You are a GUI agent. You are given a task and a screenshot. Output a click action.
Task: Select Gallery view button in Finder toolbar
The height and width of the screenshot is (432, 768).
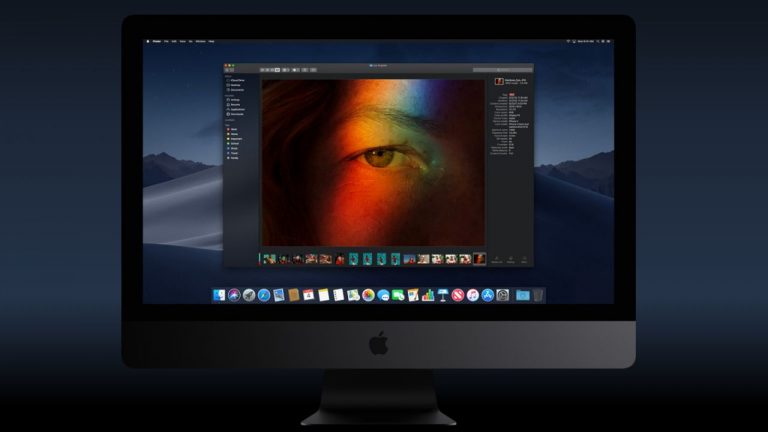[x=277, y=70]
